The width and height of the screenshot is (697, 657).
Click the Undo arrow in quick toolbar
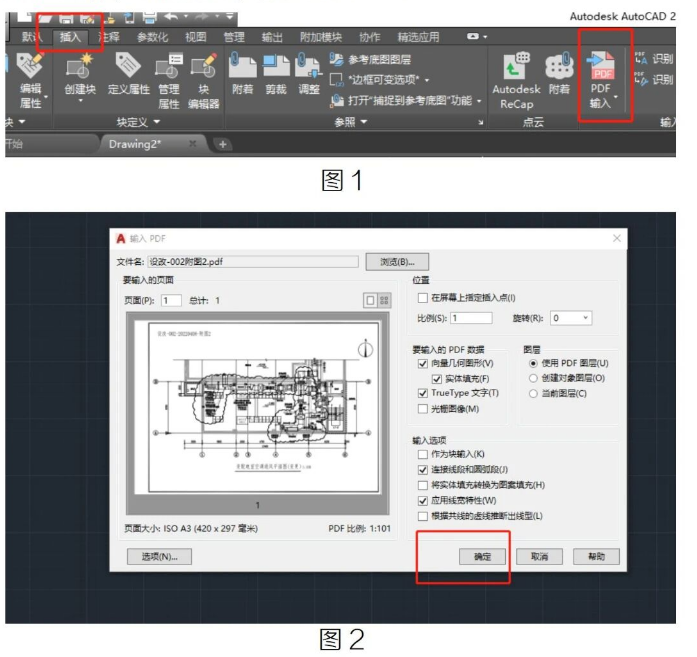click(x=171, y=17)
